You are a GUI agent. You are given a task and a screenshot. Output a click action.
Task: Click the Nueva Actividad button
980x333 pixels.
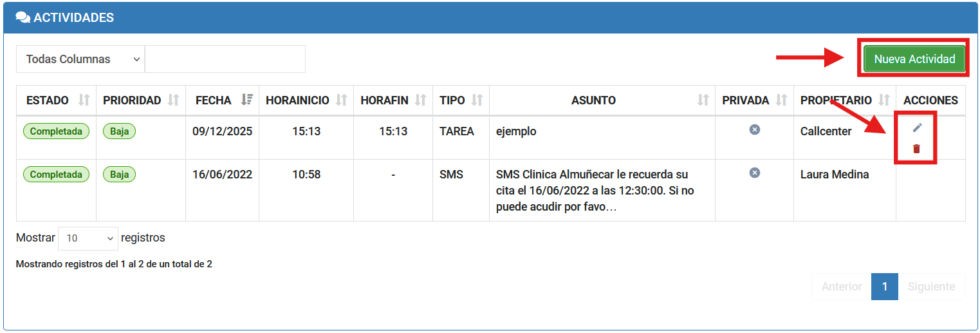tap(914, 59)
